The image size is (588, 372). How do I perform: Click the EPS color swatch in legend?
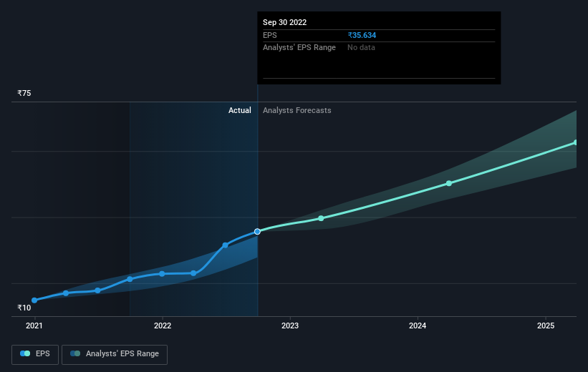tap(25, 353)
